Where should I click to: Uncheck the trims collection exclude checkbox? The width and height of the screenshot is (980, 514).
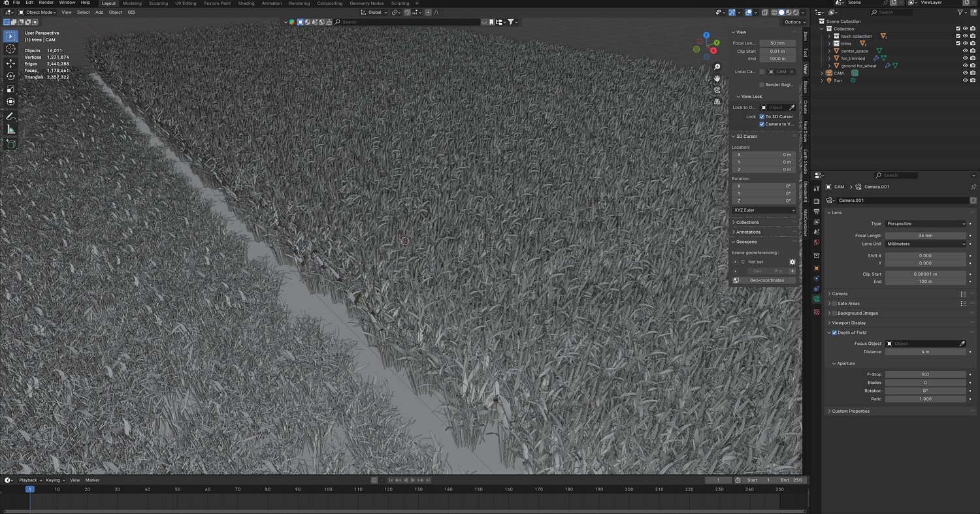tap(958, 44)
